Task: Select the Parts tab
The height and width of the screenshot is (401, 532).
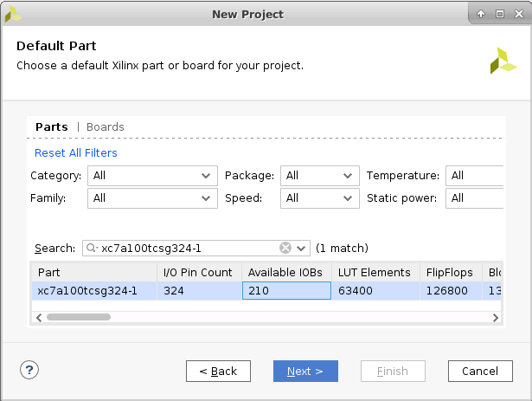Action: pos(51,127)
